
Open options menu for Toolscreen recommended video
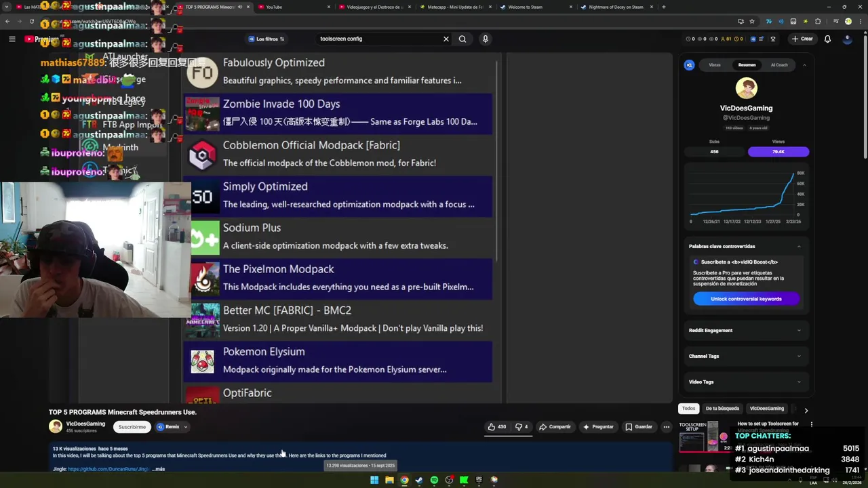click(x=811, y=425)
